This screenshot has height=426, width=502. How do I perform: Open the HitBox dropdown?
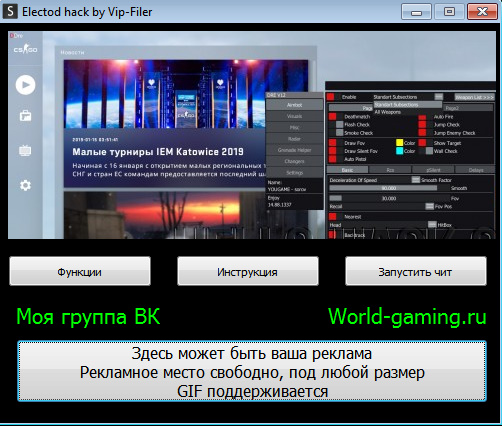tap(432, 225)
